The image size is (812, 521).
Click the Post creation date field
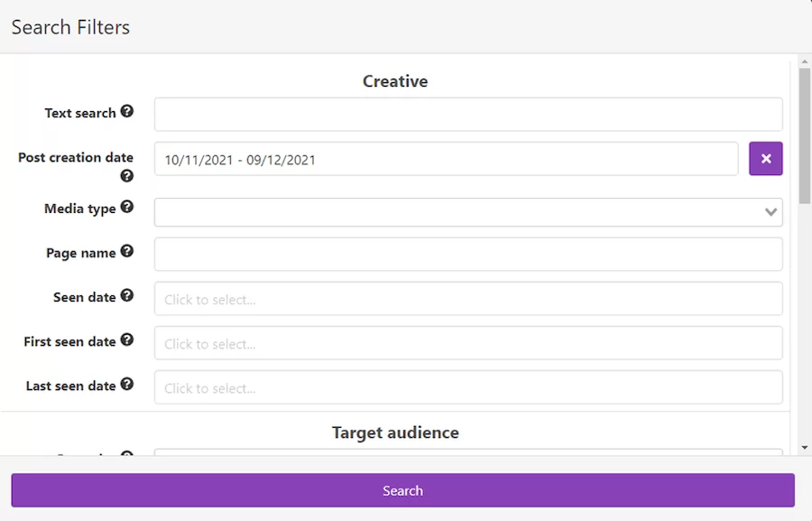tap(446, 159)
